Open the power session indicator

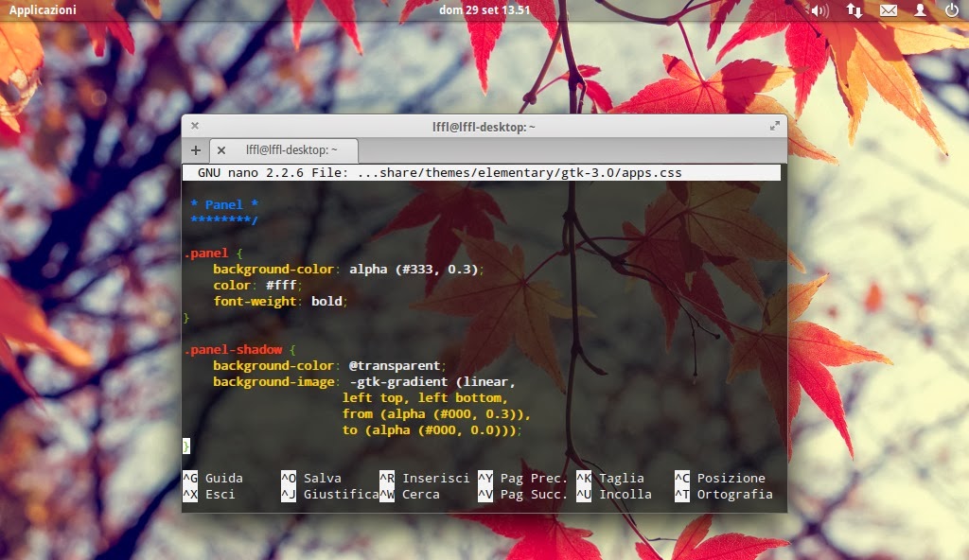point(952,9)
